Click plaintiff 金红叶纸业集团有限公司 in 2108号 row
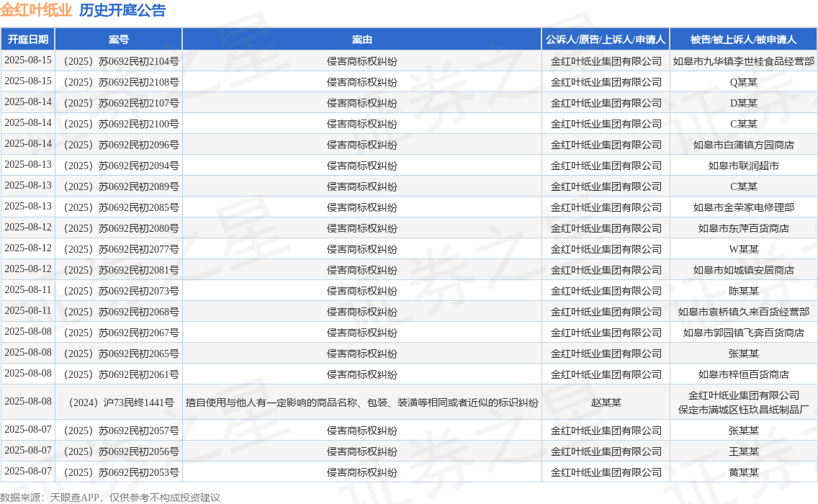The width and height of the screenshot is (818, 504). tap(606, 82)
